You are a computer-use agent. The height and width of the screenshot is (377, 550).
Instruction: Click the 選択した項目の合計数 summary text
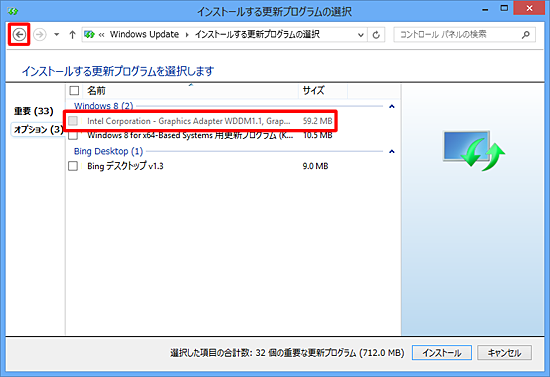click(x=287, y=353)
